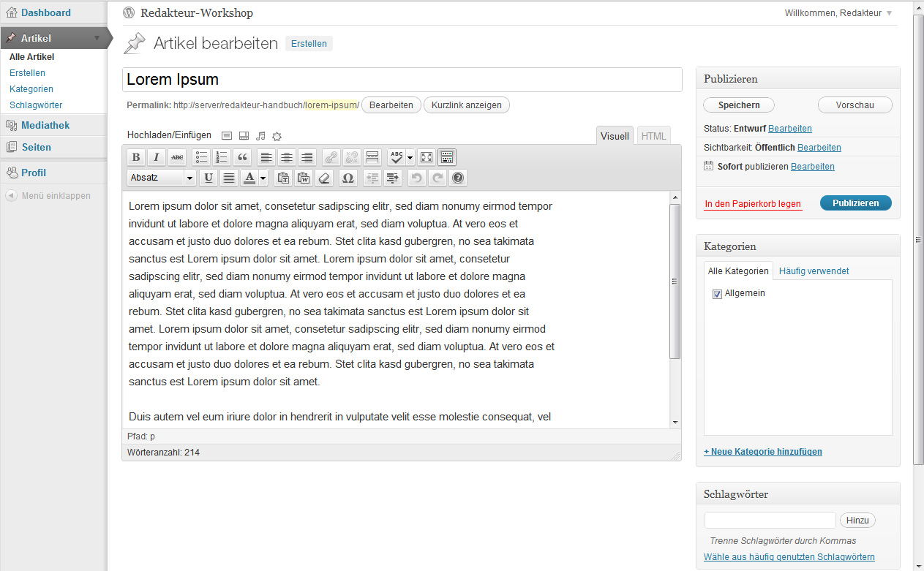Move article to trash via Papierkorb link

click(x=753, y=204)
